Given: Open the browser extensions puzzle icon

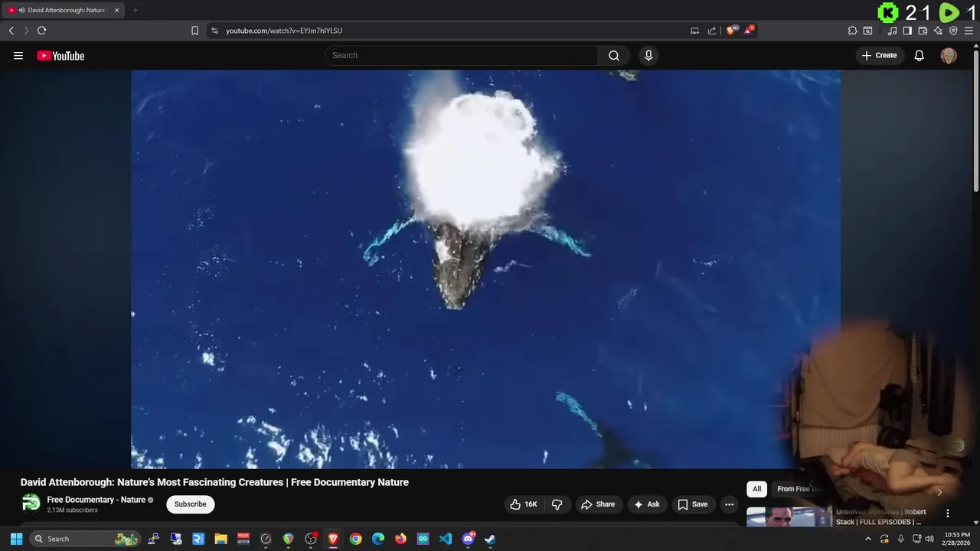Looking at the screenshot, I should coord(852,31).
